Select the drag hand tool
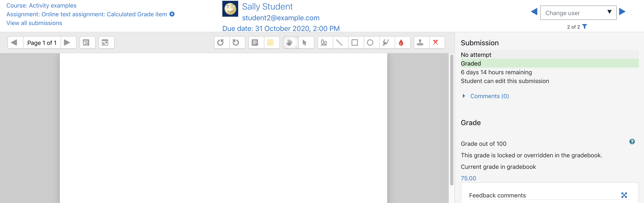Image resolution: width=644 pixels, height=203 pixels. tap(291, 43)
